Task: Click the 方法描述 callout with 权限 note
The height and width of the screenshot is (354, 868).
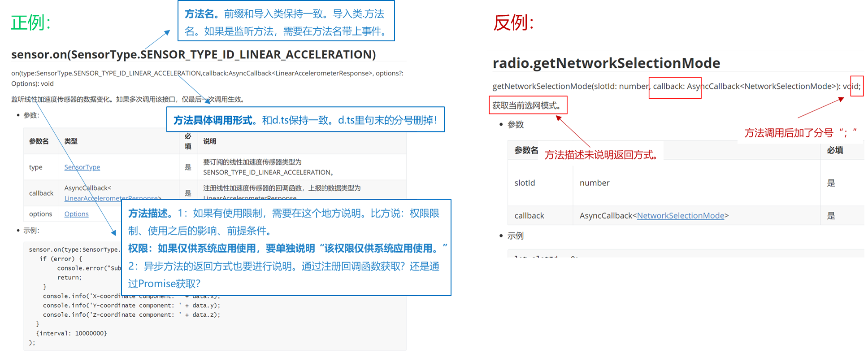Action: click(286, 248)
